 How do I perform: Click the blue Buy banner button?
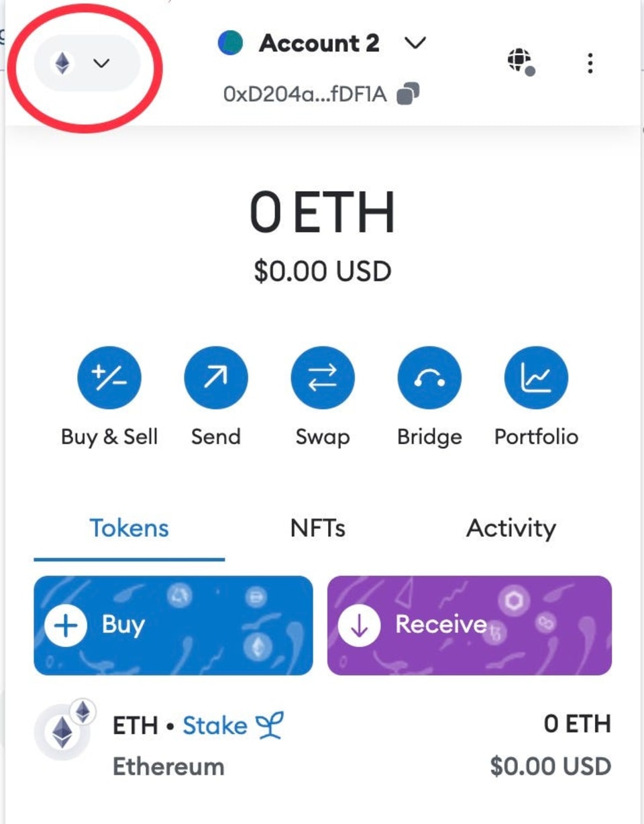pos(173,625)
